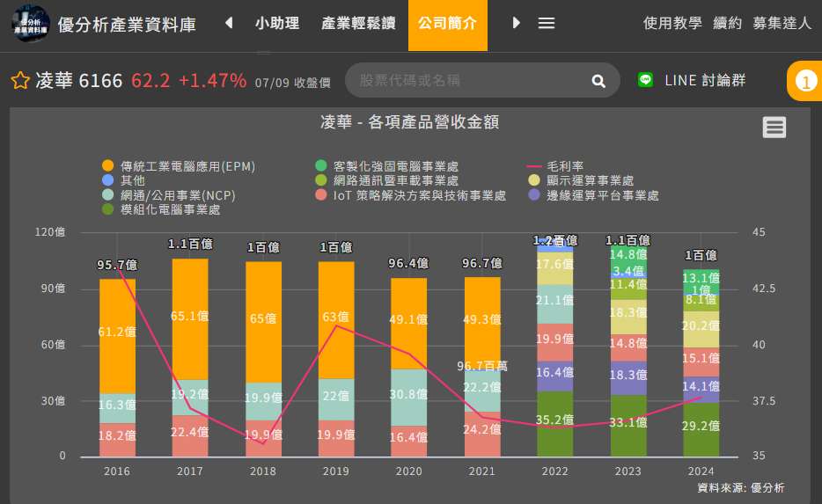The height and width of the screenshot is (504, 822).
Task: Click the stock price 62.2
Action: [x=150, y=81]
